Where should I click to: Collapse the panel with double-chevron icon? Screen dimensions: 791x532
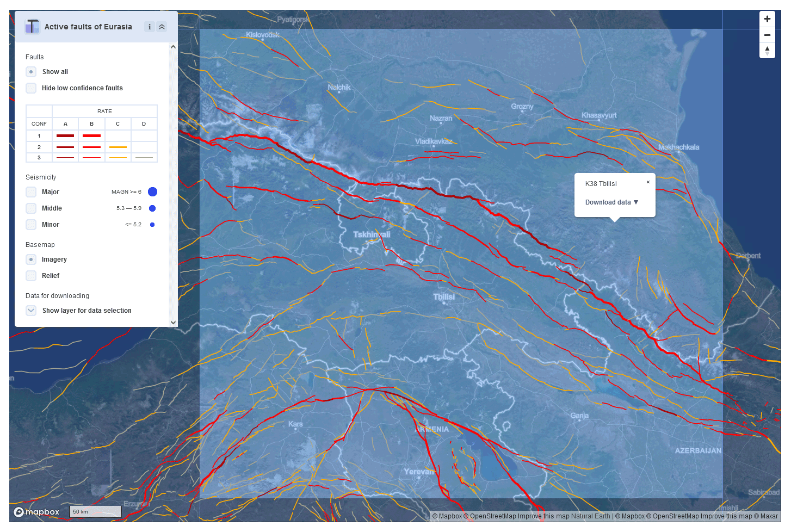162,27
